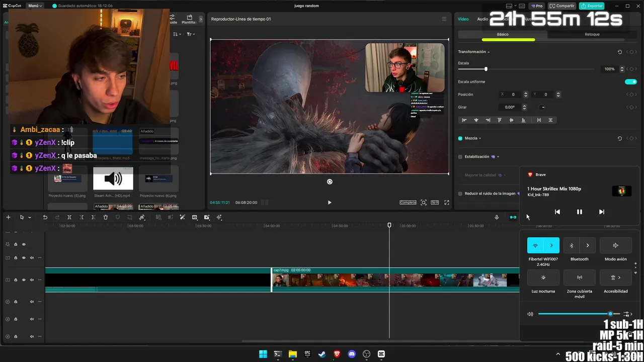Skip to next track in media flyout
Viewport: 644px width, 362px height.
pos(602,212)
